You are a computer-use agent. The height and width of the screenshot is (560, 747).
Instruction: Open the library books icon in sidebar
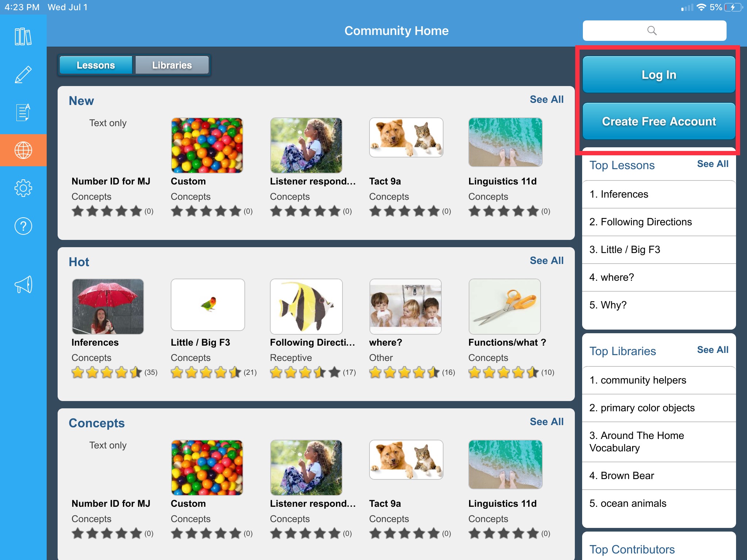(x=23, y=36)
